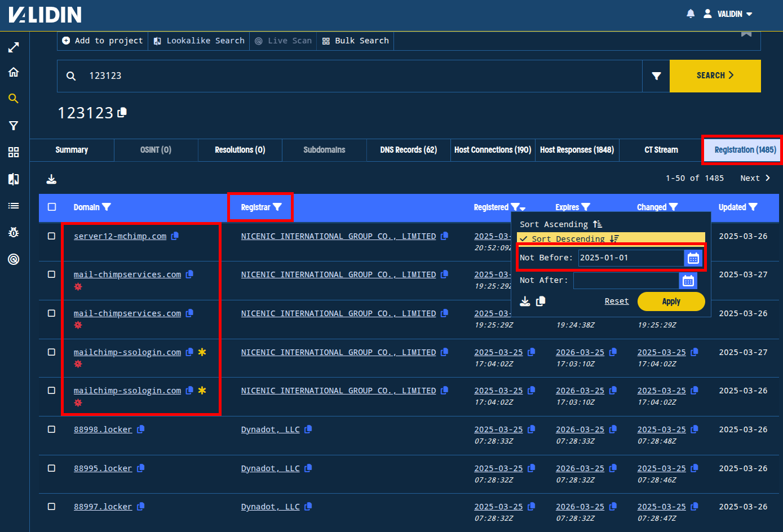Viewport: 783px width, 532px height.
Task: Open the Registrar column filter
Action: tap(277, 207)
